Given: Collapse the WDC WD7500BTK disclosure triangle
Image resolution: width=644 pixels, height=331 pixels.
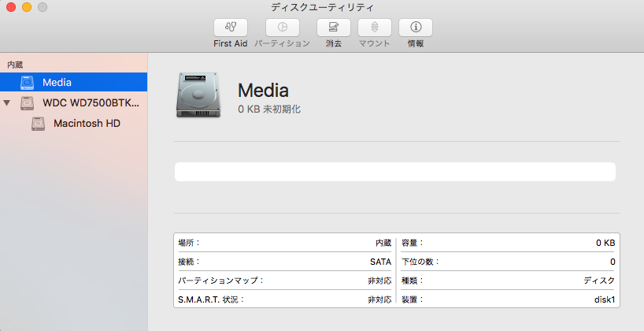Looking at the screenshot, I should [7, 103].
